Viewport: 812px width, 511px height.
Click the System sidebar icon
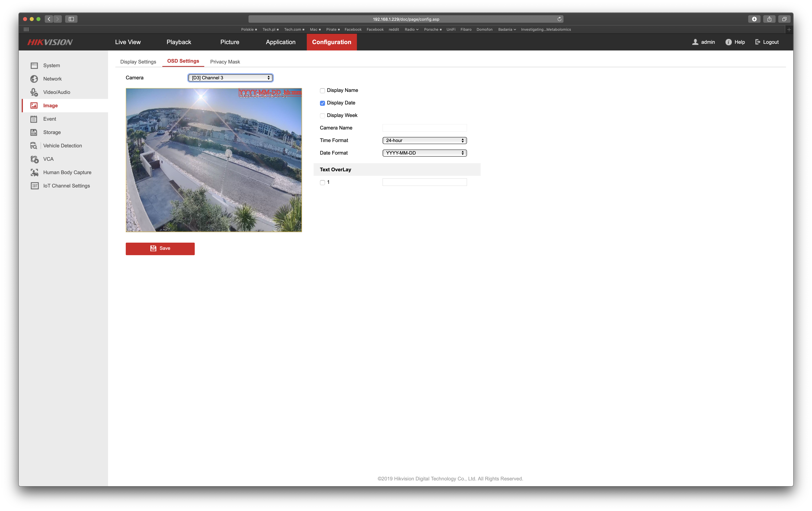[34, 66]
